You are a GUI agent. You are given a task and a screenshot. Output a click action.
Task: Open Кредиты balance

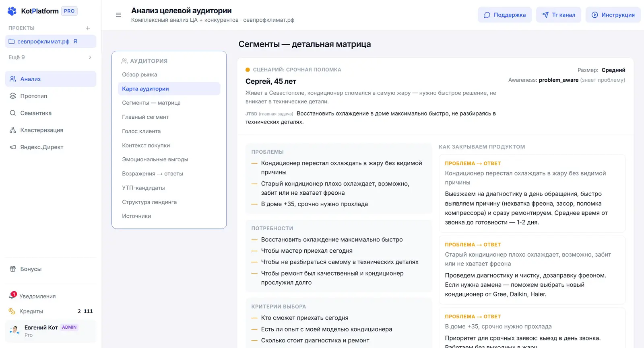[x=51, y=311]
